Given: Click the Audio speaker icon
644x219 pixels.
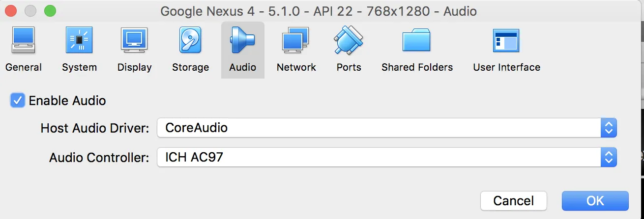Looking at the screenshot, I should (x=242, y=40).
